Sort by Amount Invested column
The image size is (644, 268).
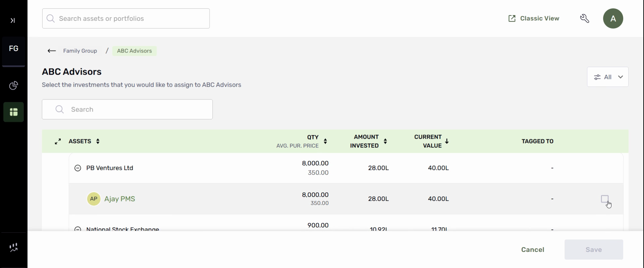(x=385, y=141)
